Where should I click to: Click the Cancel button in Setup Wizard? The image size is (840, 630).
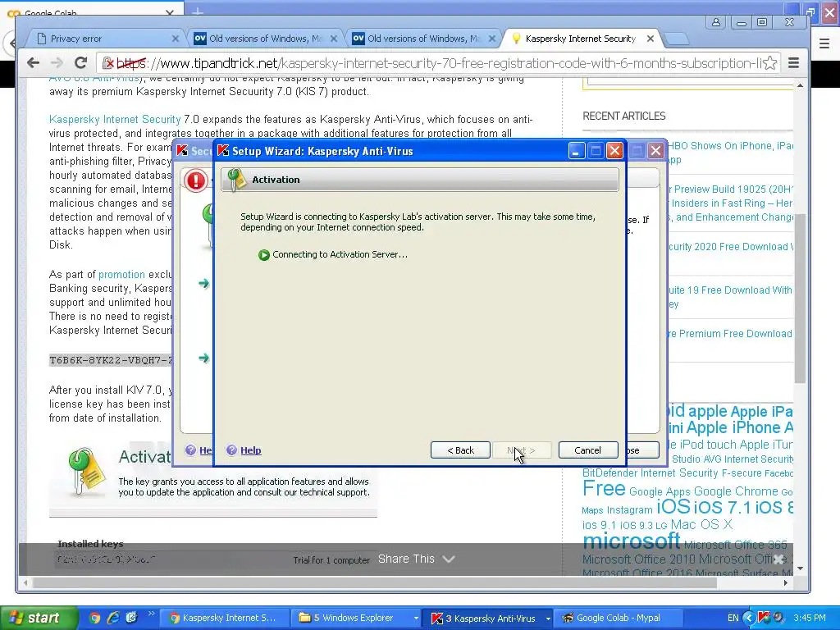coord(587,450)
